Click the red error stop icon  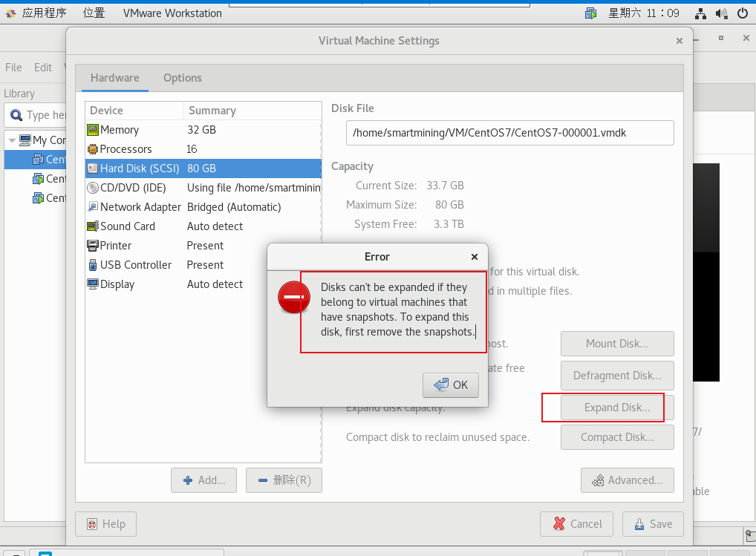pyautogui.click(x=293, y=297)
